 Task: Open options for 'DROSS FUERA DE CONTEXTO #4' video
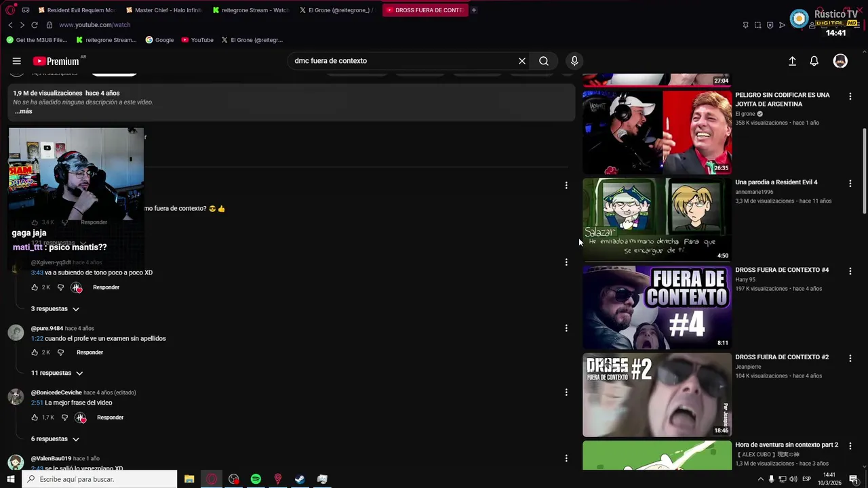(x=850, y=271)
